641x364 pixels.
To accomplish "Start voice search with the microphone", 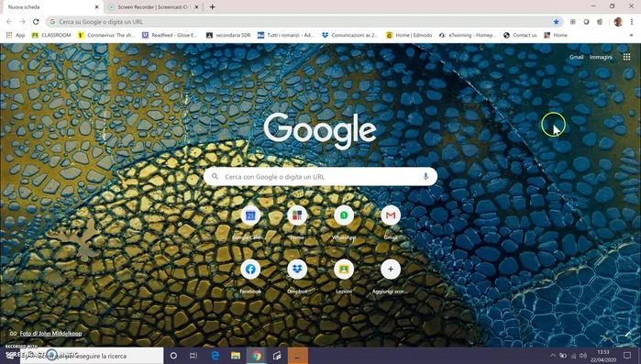I will (425, 176).
